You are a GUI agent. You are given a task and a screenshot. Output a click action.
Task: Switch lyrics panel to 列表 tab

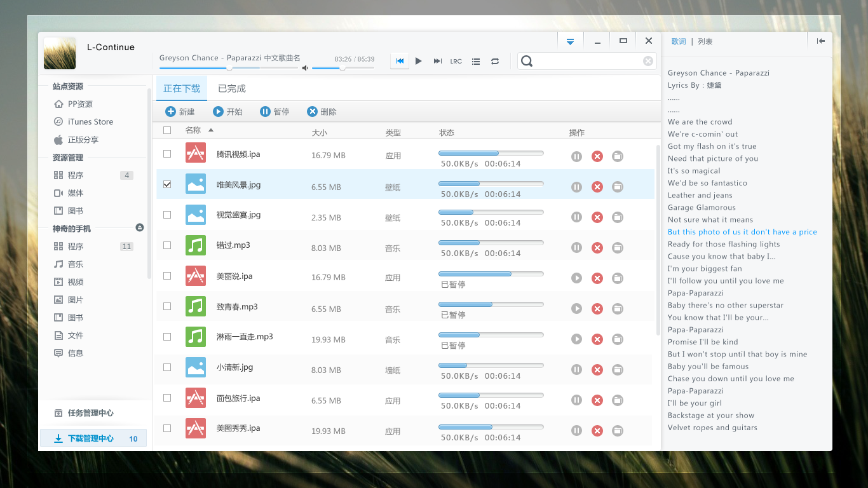point(705,41)
